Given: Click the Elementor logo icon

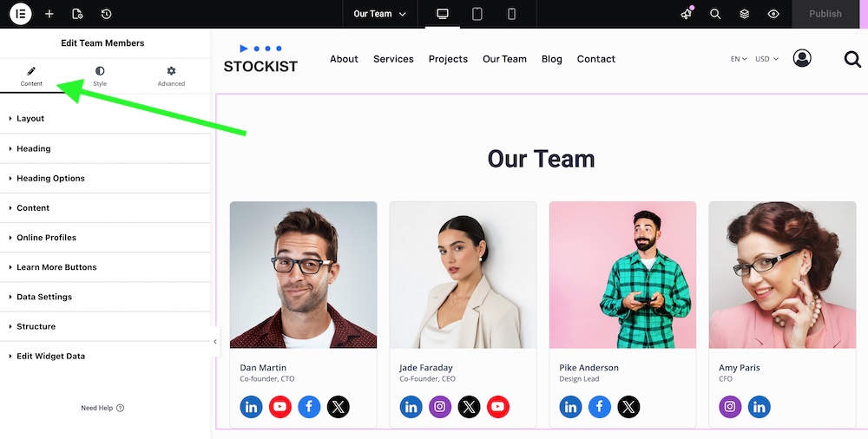Looking at the screenshot, I should pyautogui.click(x=21, y=14).
